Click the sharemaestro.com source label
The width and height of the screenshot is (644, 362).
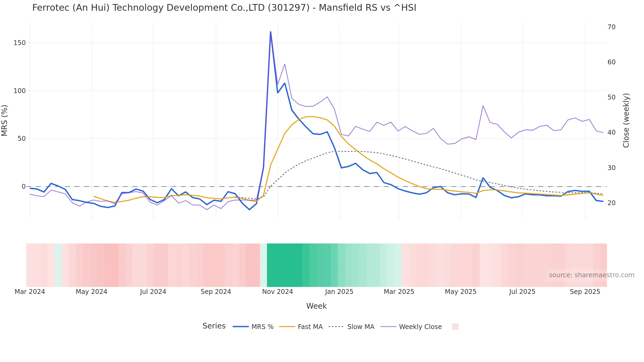coord(592,275)
